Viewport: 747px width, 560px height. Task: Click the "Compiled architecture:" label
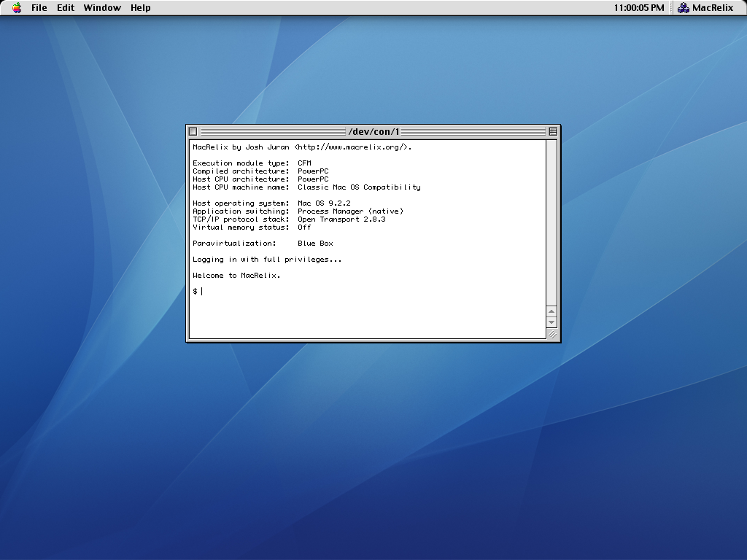241,171
